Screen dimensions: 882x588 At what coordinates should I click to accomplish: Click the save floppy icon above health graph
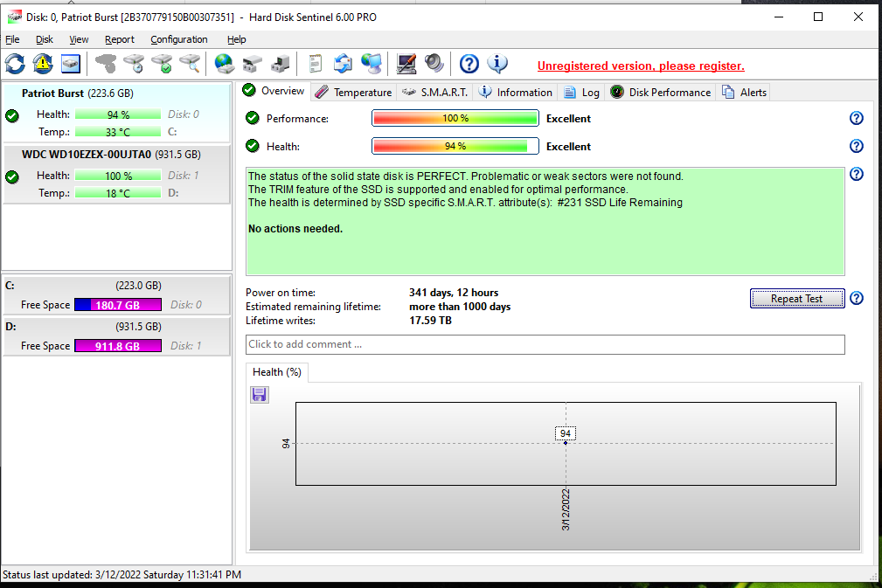point(260,395)
